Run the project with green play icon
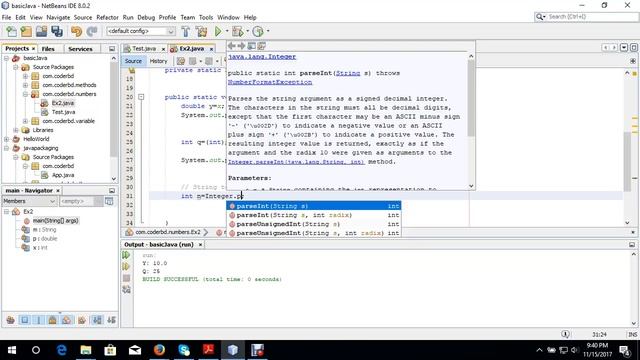Viewport: 640px width, 360px height. click(x=218, y=31)
